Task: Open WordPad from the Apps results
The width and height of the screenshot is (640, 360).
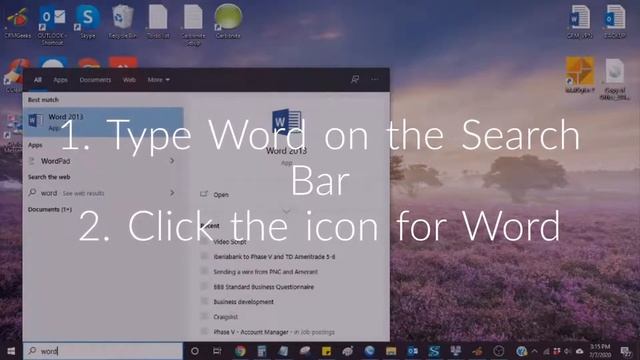Action: click(x=56, y=161)
